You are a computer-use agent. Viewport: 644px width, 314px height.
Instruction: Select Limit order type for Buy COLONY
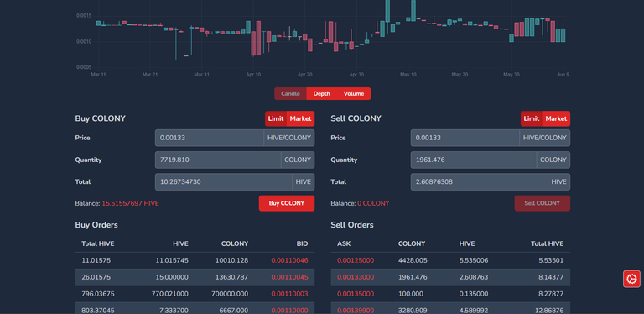click(276, 118)
